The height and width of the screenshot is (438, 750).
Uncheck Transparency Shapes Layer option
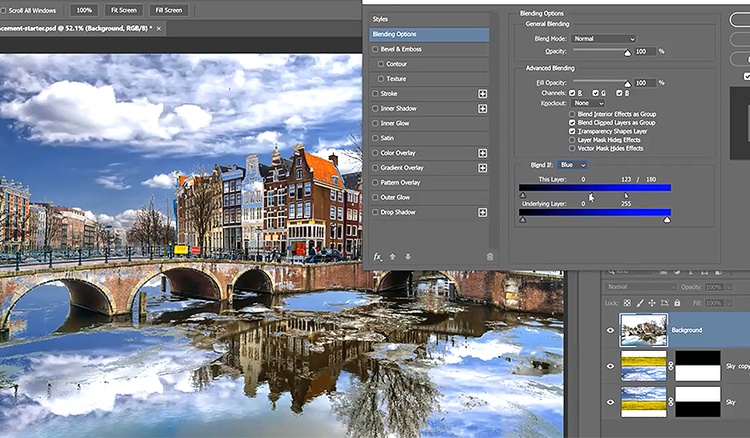(572, 131)
